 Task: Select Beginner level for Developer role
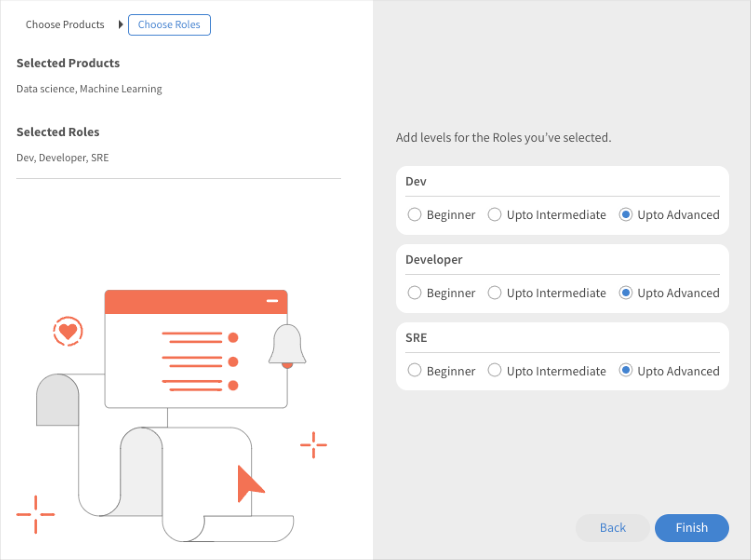[x=414, y=293]
